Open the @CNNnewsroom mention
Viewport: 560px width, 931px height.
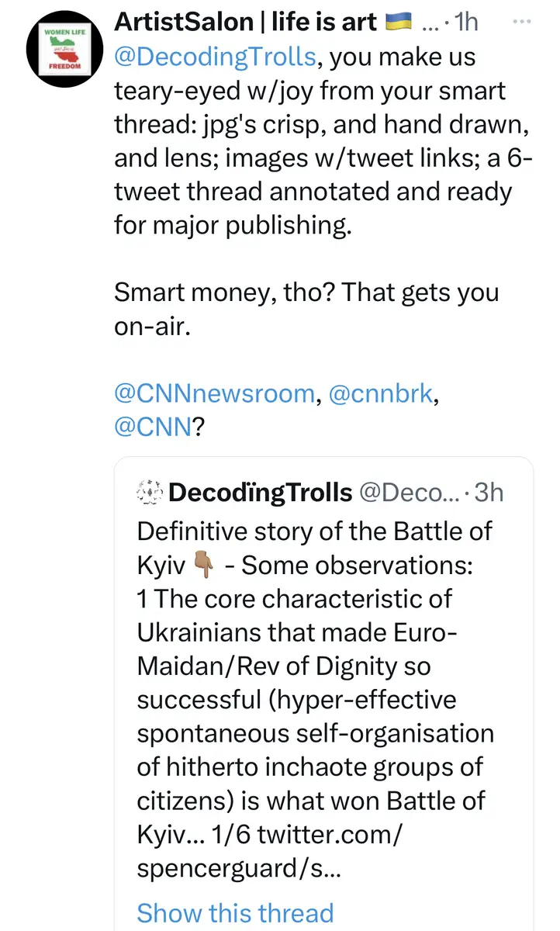pos(213,393)
